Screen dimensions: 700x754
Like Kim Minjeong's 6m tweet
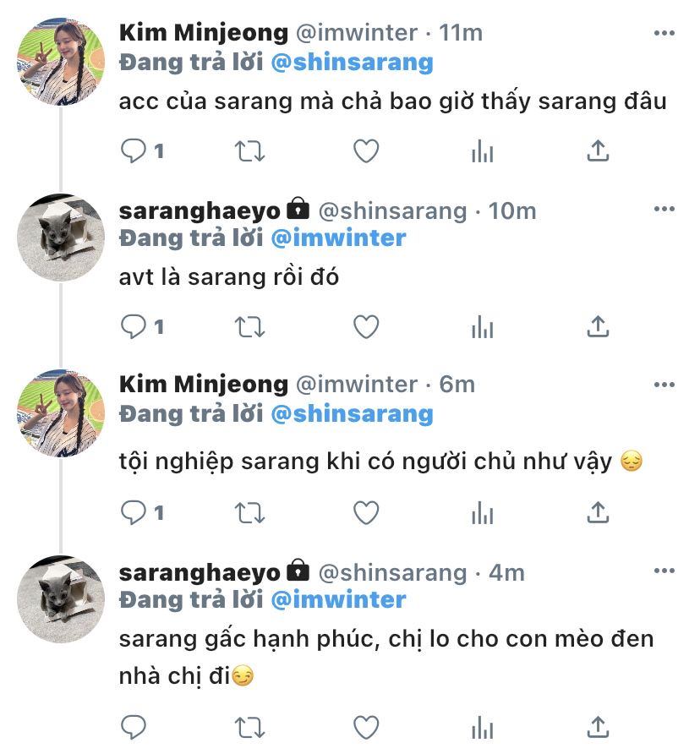pyautogui.click(x=365, y=511)
